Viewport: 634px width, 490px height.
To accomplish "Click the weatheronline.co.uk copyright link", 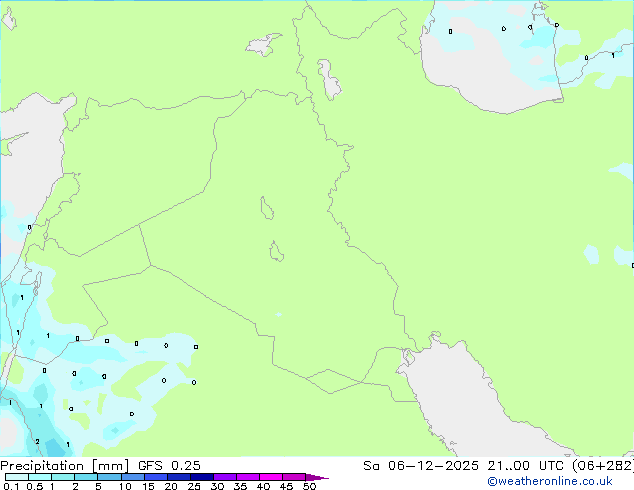I will tap(550, 481).
